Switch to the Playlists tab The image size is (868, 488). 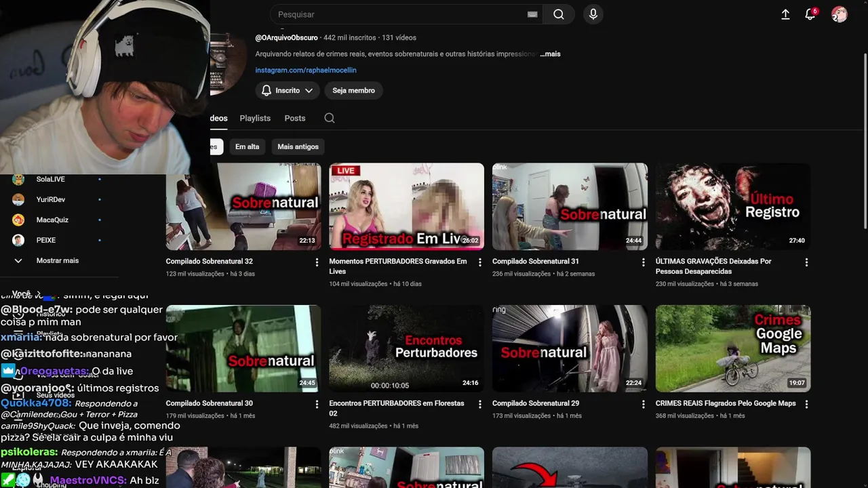point(255,118)
